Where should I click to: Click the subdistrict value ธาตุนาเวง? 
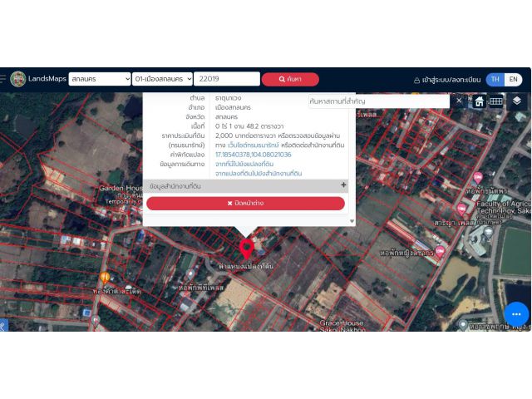tap(229, 98)
